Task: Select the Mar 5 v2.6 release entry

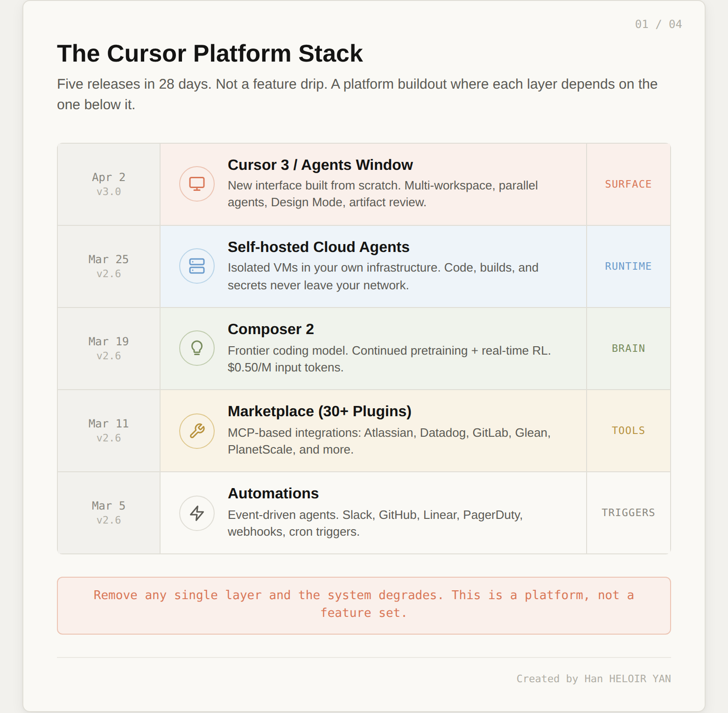Action: pos(108,512)
